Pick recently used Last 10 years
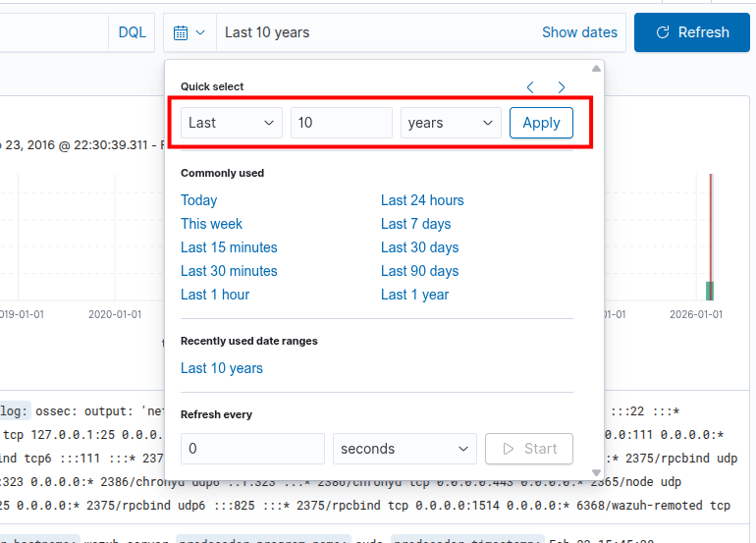Image resolution: width=756 pixels, height=543 pixels. coord(222,368)
